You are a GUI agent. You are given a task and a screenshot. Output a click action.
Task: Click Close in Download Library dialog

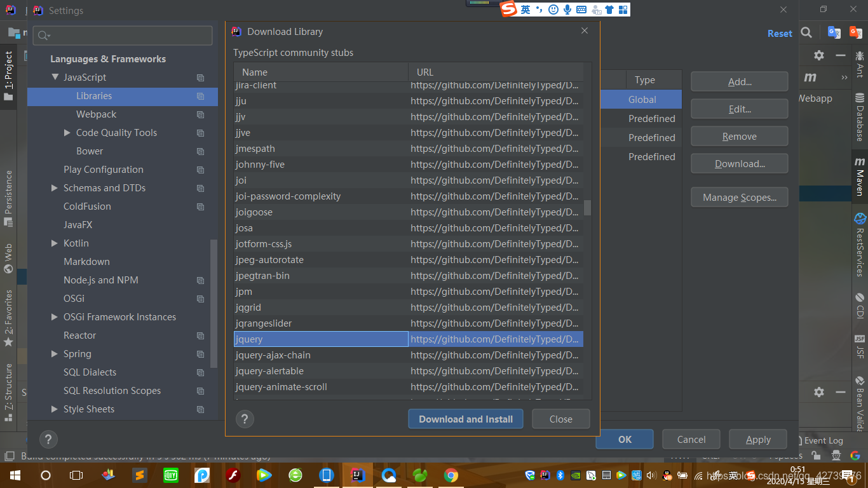point(560,419)
